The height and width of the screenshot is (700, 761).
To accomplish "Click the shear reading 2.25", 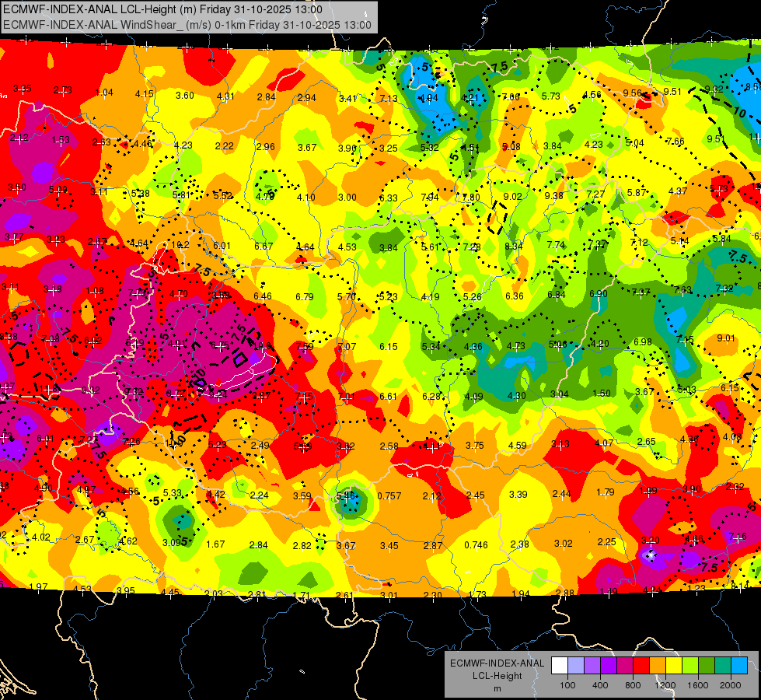I will tap(606, 541).
